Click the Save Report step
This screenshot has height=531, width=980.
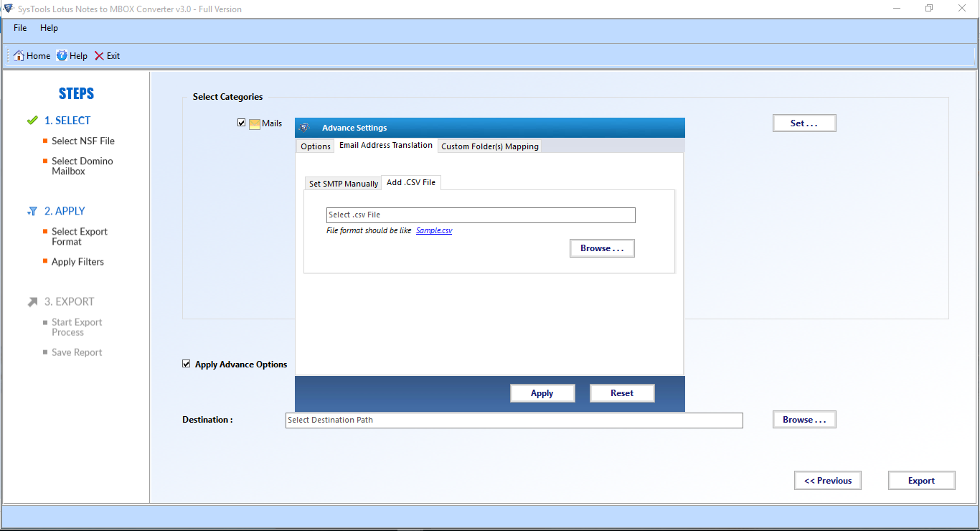point(77,352)
